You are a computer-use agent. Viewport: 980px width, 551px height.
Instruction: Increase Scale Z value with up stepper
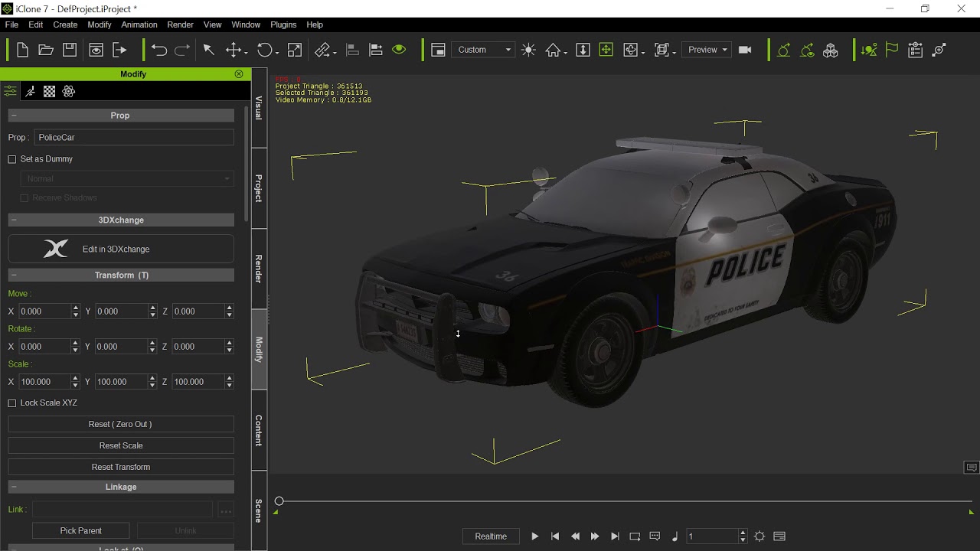tap(229, 379)
